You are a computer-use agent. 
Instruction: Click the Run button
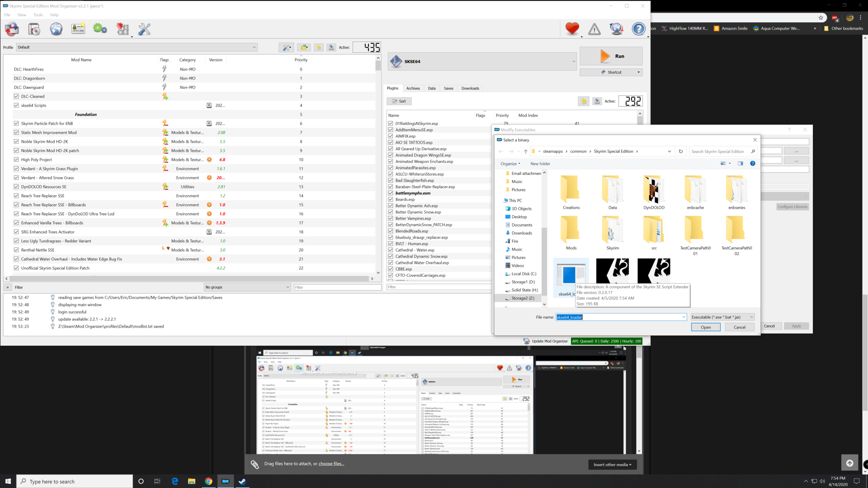(611, 56)
